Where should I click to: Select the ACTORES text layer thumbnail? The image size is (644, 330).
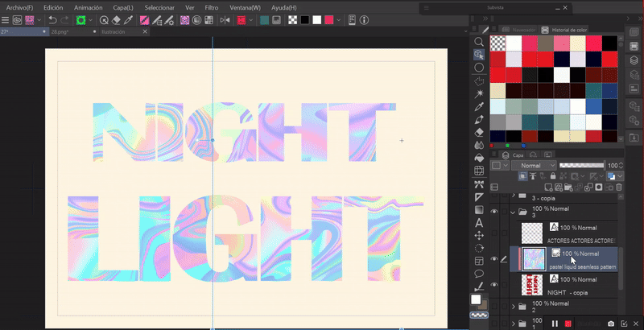tap(530, 233)
